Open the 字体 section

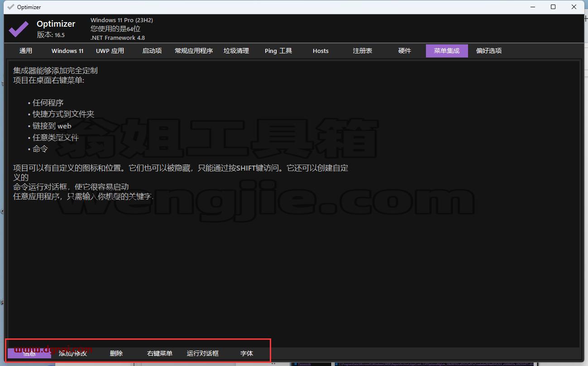247,353
